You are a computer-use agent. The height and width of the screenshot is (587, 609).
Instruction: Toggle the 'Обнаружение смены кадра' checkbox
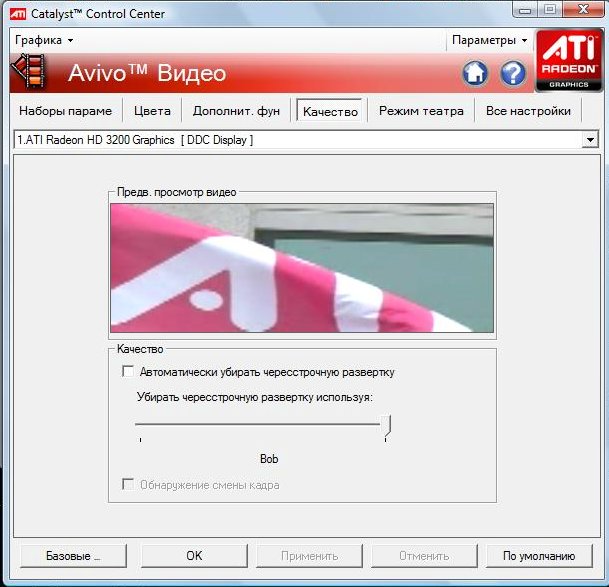tap(128, 484)
